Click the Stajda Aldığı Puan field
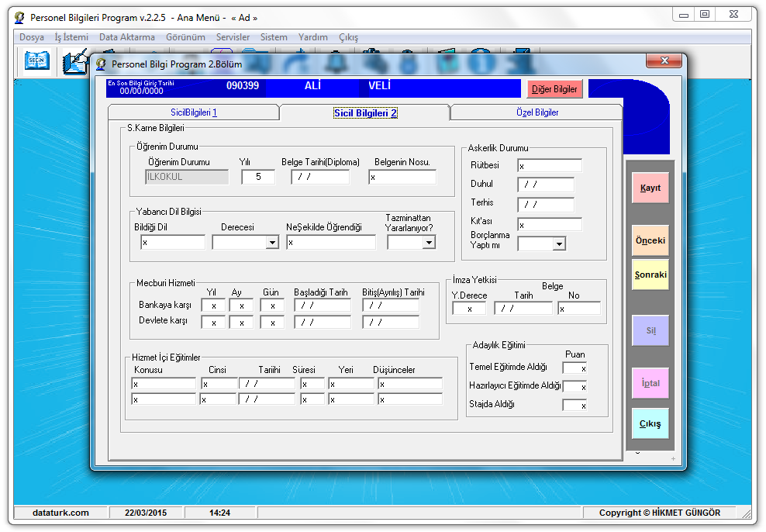Screen dimensions: 766x532 pos(574,406)
